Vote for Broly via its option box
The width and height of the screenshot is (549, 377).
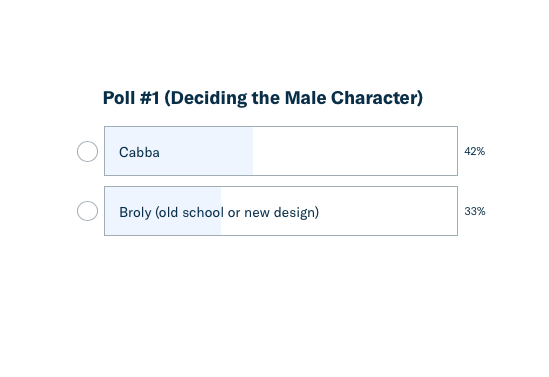[281, 211]
